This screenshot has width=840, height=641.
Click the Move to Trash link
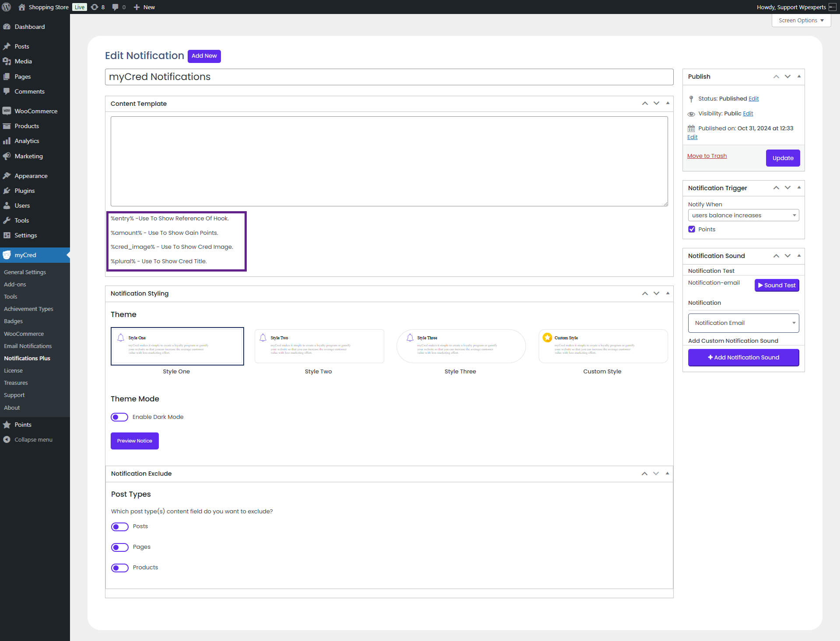(x=707, y=156)
